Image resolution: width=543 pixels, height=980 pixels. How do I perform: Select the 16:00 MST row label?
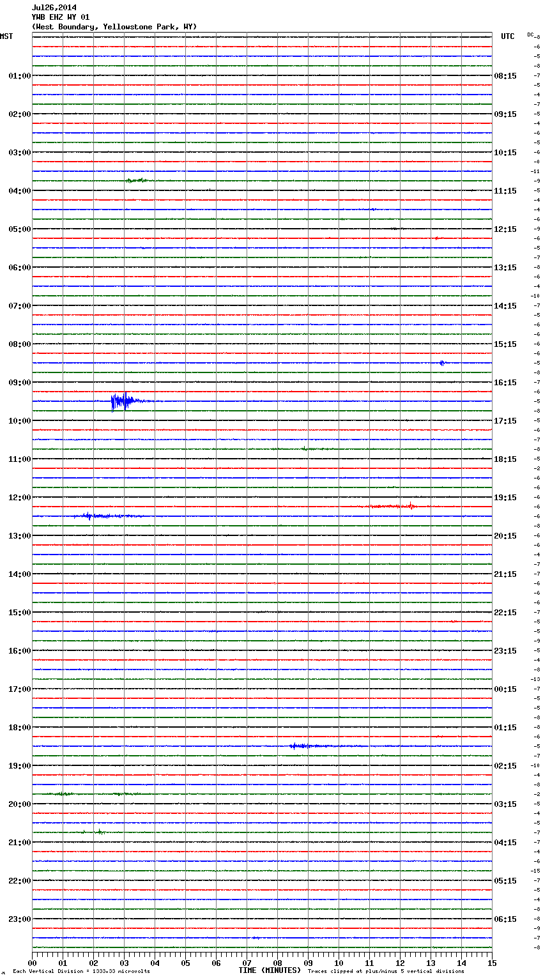(20, 651)
